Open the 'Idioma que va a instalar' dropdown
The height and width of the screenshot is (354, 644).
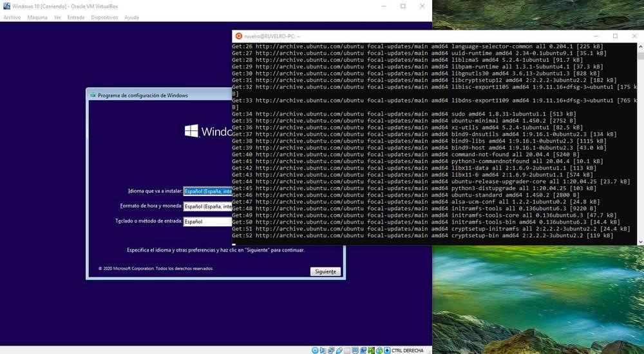click(208, 191)
